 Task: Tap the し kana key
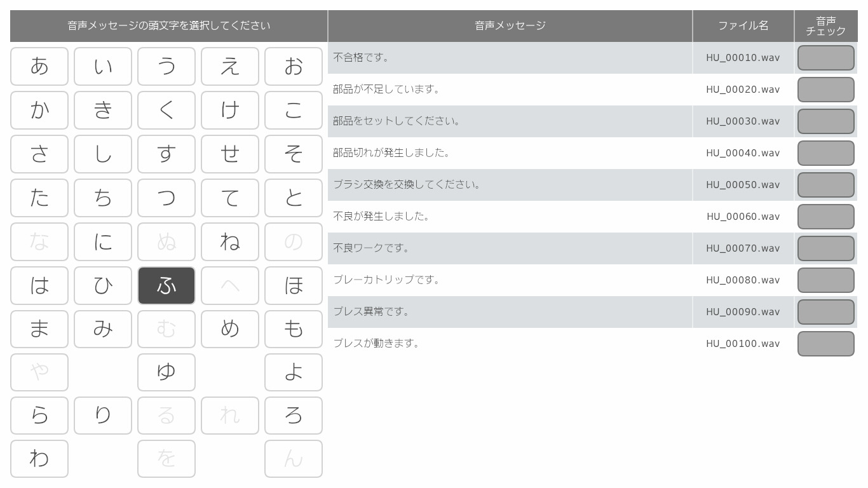103,154
